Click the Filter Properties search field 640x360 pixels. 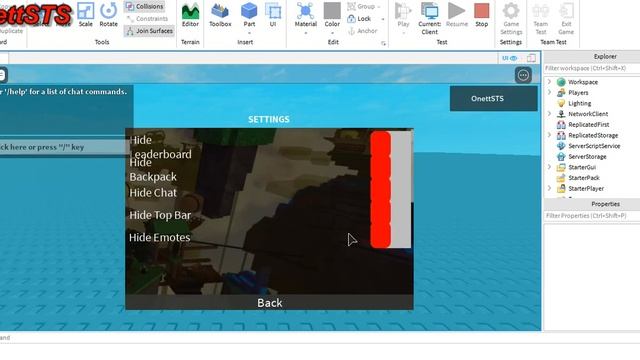point(592,216)
